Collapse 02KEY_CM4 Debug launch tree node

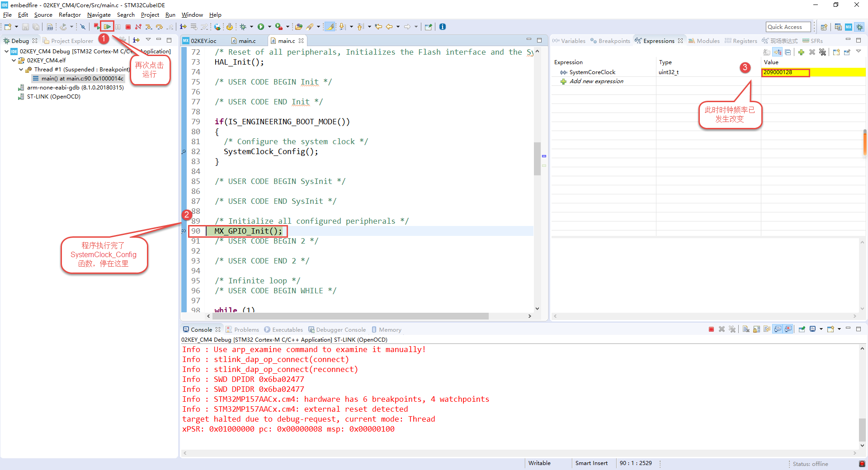point(6,51)
